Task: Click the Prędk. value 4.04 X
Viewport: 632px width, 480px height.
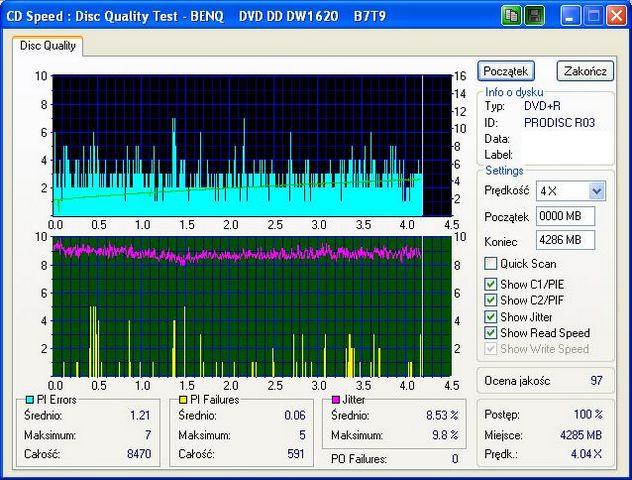Action: point(586,454)
